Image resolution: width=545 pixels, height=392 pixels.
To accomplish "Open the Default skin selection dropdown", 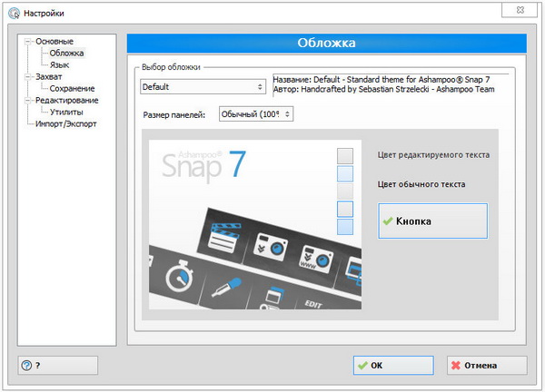I will pos(202,87).
